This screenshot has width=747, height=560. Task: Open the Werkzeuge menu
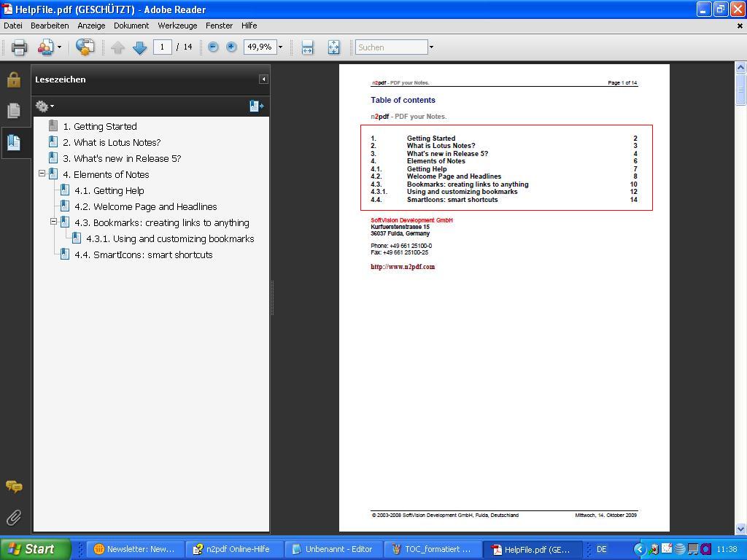coord(177,26)
